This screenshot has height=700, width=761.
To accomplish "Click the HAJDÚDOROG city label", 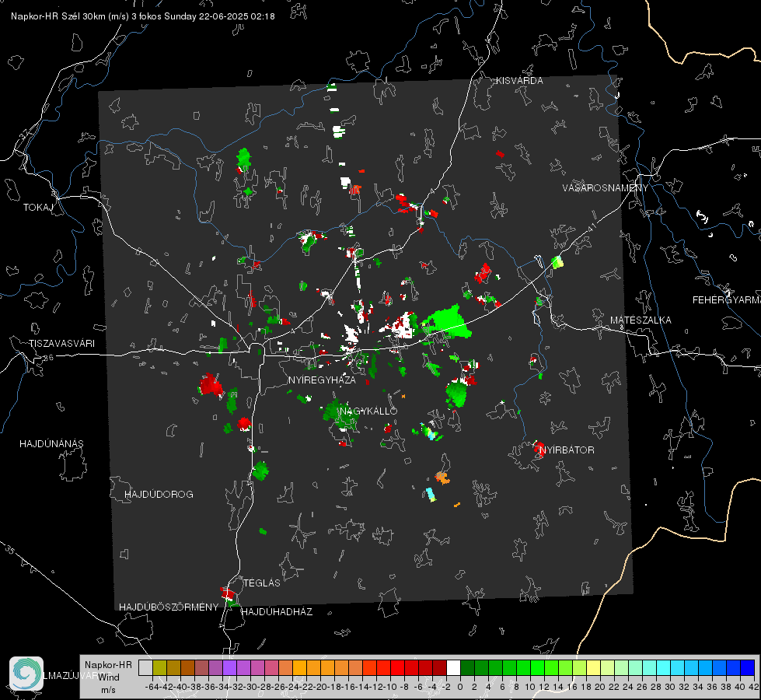I will tap(159, 495).
